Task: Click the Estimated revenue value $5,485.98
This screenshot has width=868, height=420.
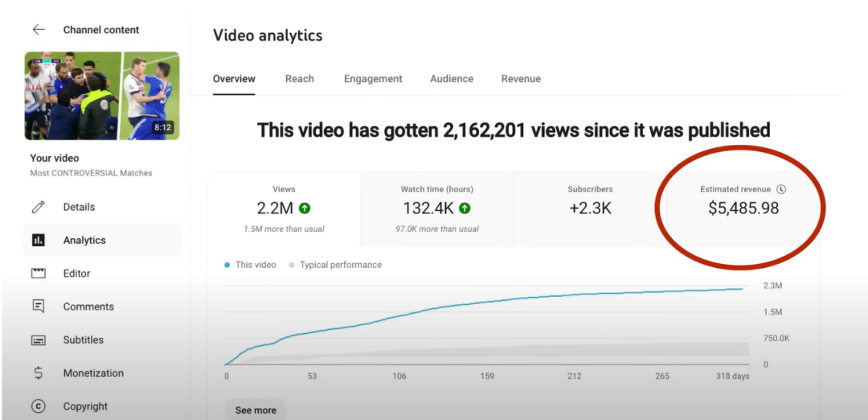Action: 743,208
